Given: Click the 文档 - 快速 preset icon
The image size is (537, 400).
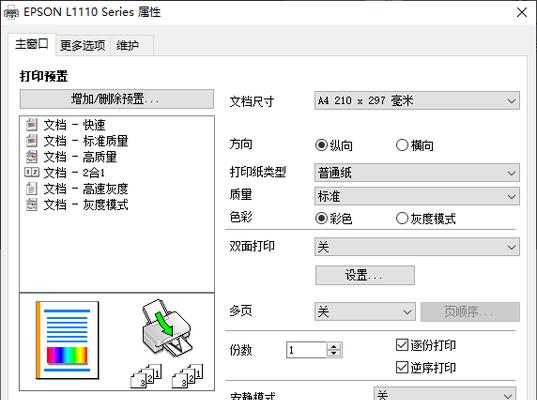Looking at the screenshot, I should pos(32,125).
